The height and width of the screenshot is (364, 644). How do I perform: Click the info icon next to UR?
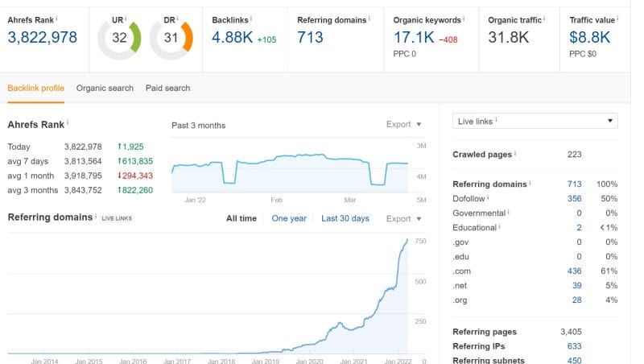(x=126, y=19)
